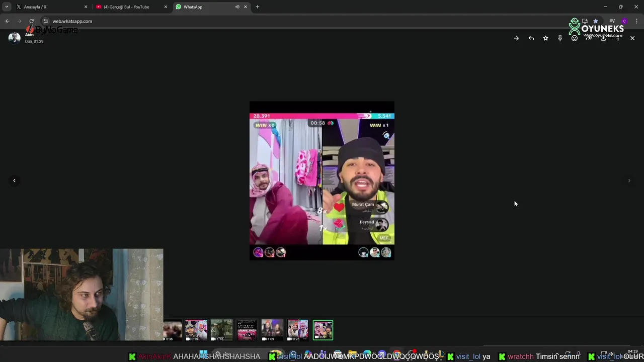
Task: Reply to this media message
Action: pos(531,38)
